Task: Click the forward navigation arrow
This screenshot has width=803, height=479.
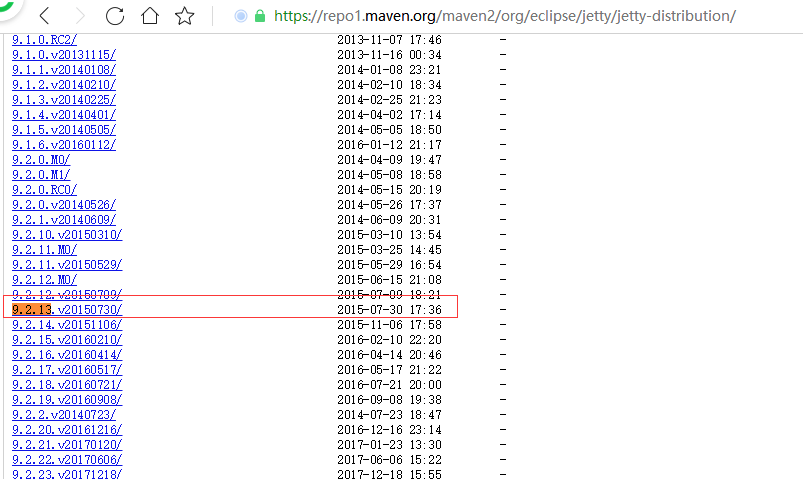Action: 80,16
